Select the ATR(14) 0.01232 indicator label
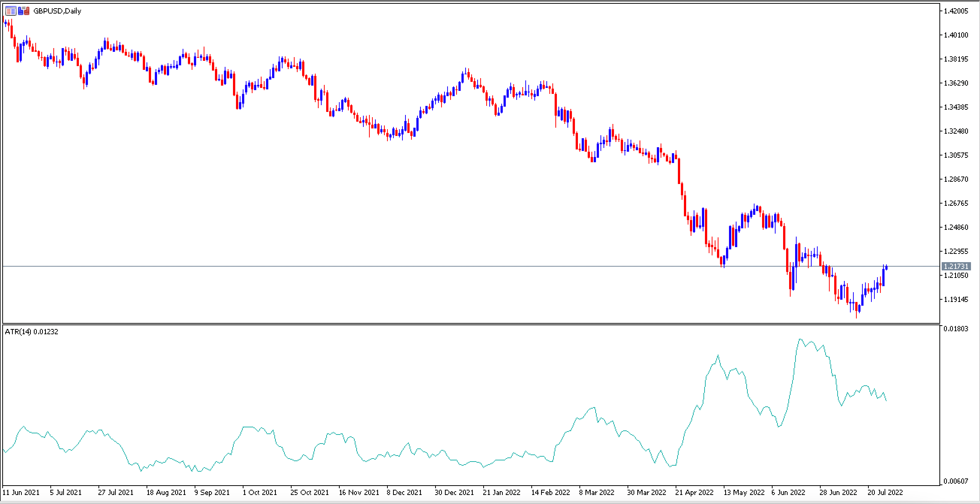The image size is (980, 504). tap(32, 332)
